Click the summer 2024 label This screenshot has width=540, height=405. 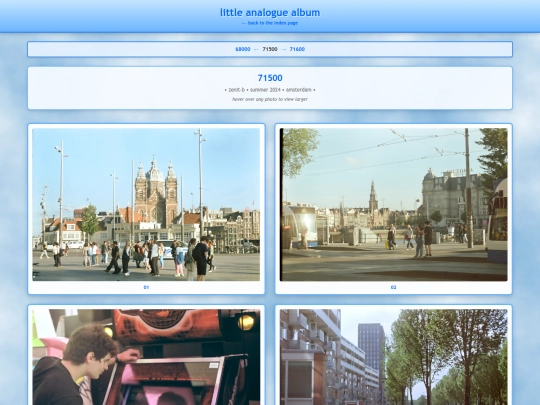coord(266,90)
